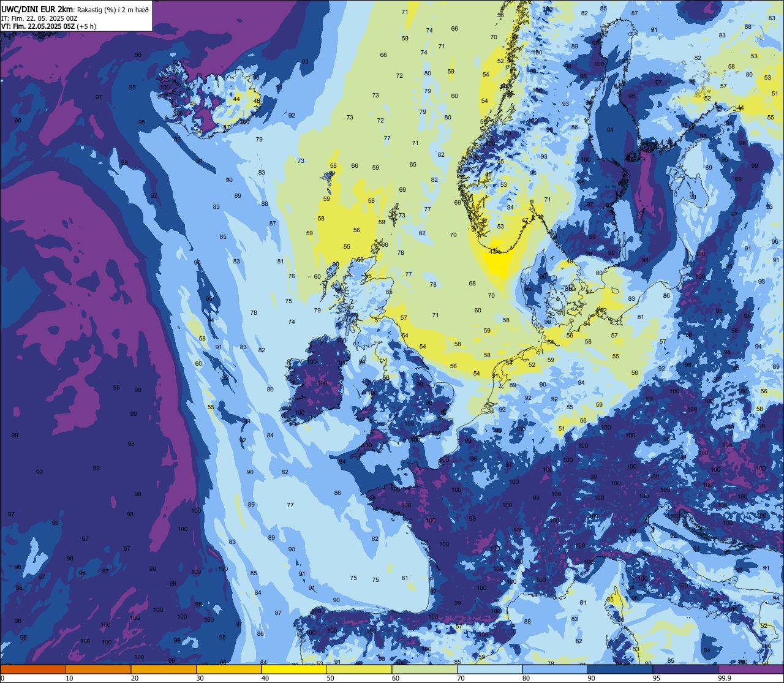The image size is (784, 683).
Task: Click the 0–10% dark orange legend swatch
Action: pos(33,669)
